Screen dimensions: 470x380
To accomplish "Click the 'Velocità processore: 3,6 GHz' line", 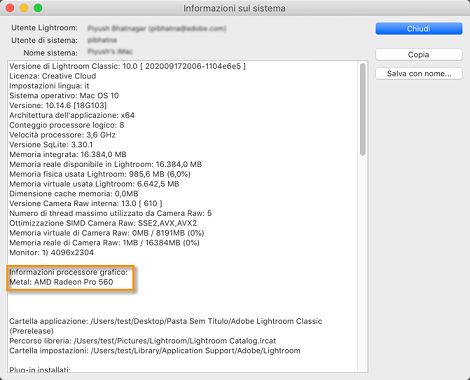I will click(x=62, y=135).
